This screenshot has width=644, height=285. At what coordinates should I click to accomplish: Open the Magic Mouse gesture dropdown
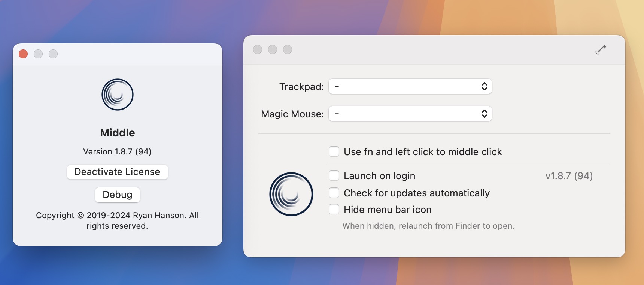410,114
